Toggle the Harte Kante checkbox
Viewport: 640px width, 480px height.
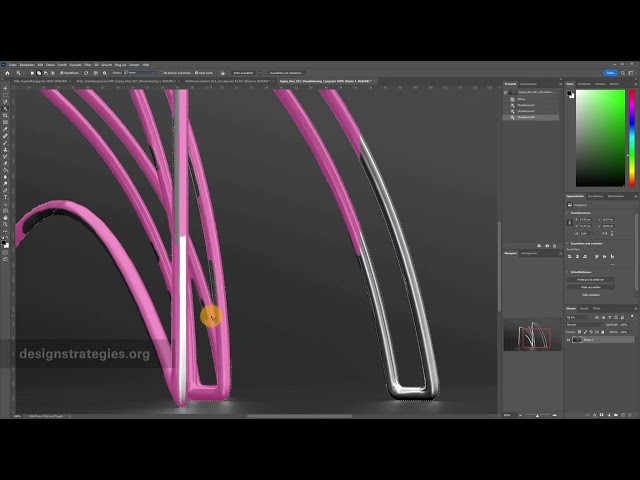tap(198, 73)
